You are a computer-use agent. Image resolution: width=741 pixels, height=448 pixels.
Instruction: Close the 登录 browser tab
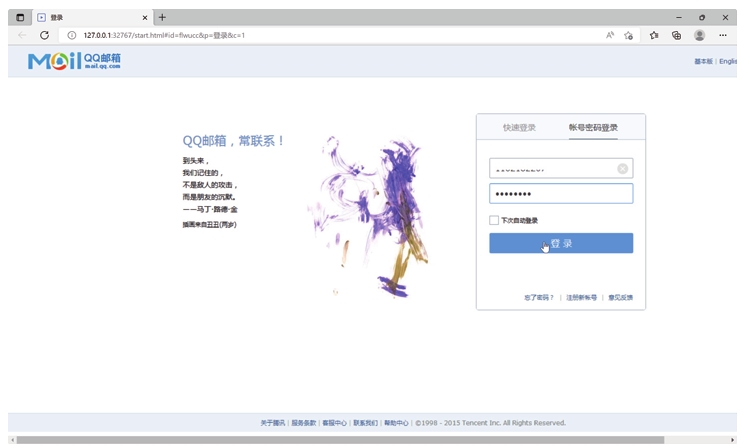pyautogui.click(x=145, y=17)
